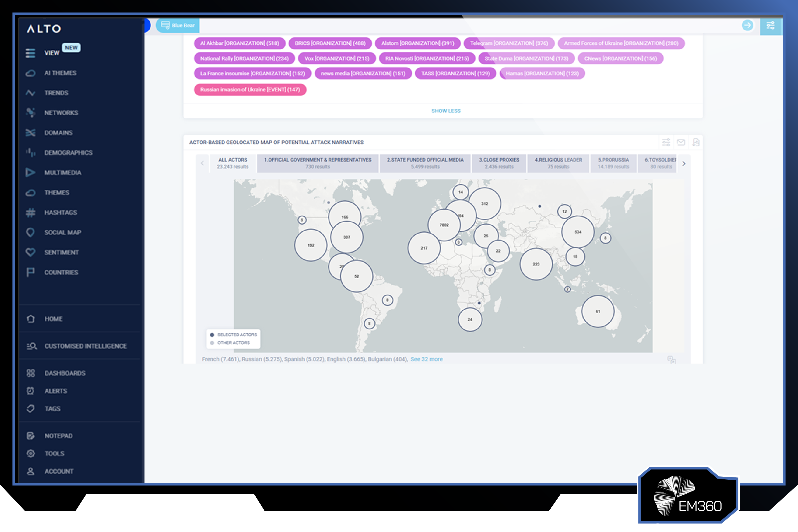Click the NEW badge beside View

(x=71, y=48)
